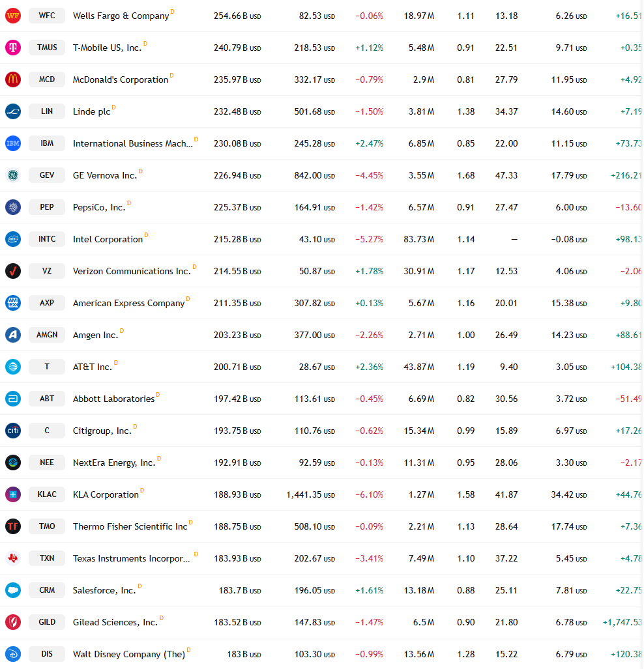Open the LIN ticker badge

pyautogui.click(x=47, y=111)
